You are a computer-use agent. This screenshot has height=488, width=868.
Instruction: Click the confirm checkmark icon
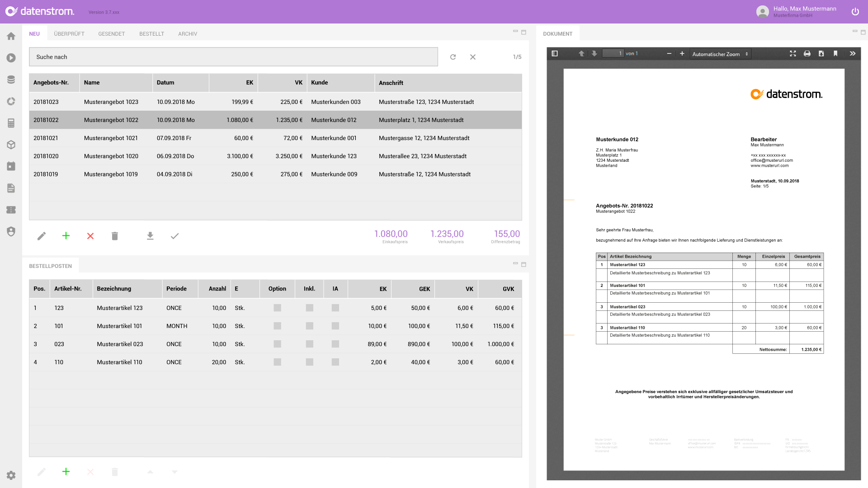tap(175, 236)
